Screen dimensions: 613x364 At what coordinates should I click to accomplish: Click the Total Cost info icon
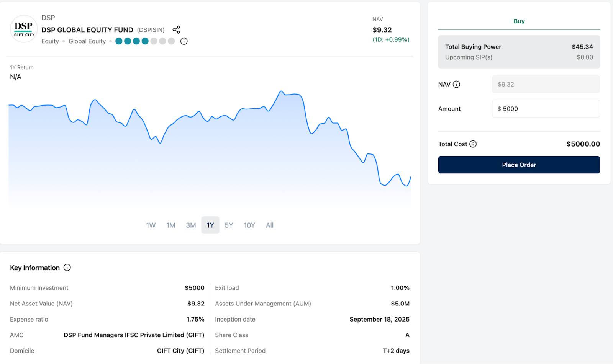pos(473,144)
